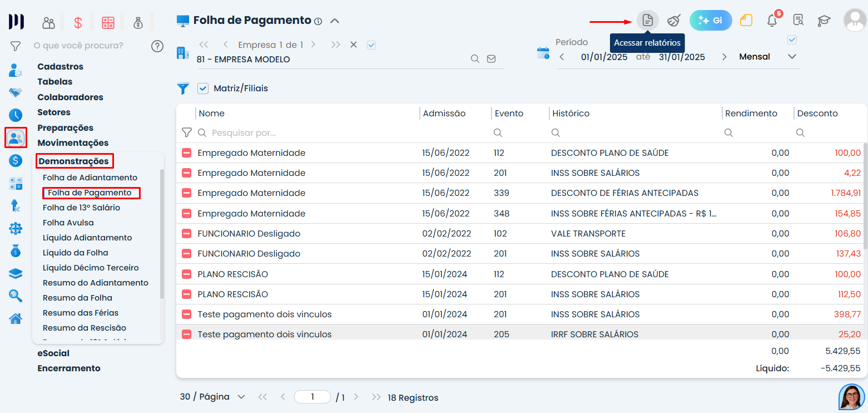Open the blue dollar coin sidebar icon
This screenshot has height=413, width=868.
16,161
